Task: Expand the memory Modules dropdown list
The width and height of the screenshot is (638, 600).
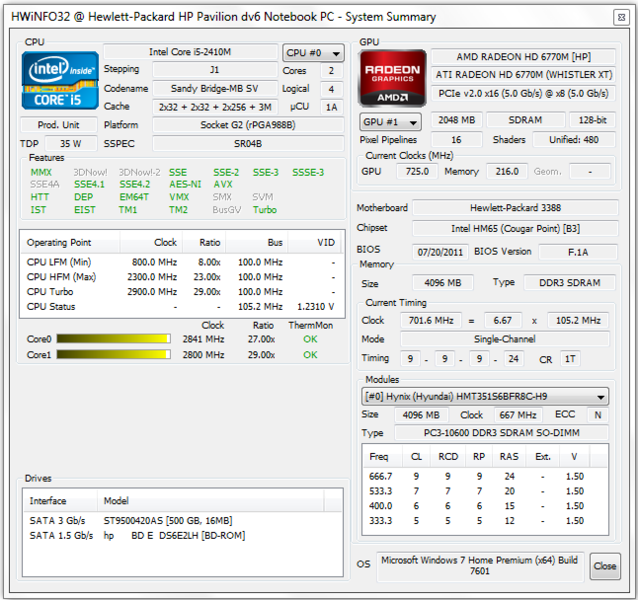Action: [x=485, y=397]
